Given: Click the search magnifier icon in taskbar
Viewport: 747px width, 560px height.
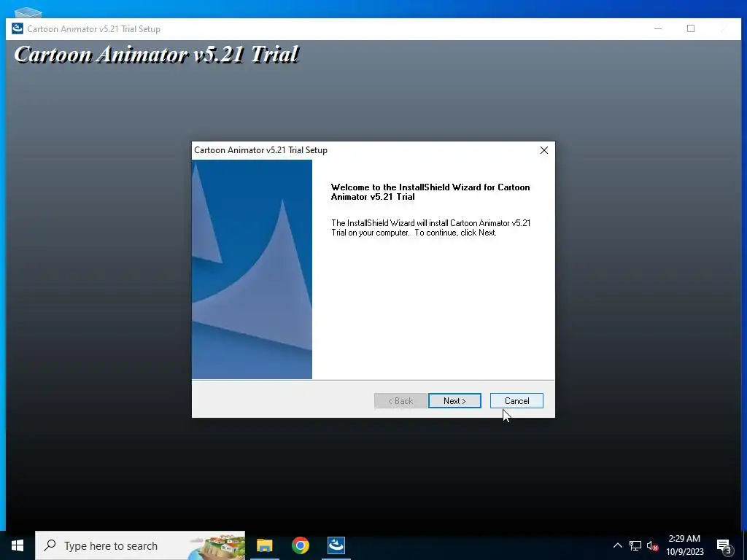Looking at the screenshot, I should coord(50,545).
